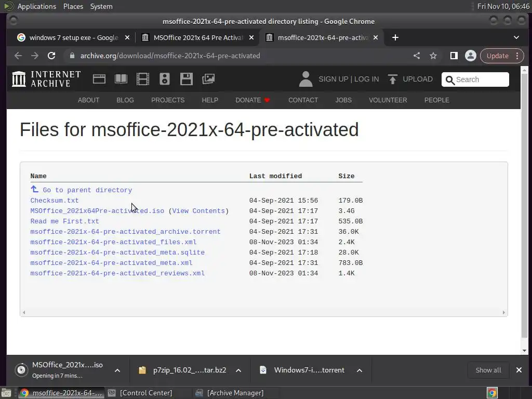Reload the page with Chrome's refresh icon
This screenshot has height=399, width=532.
click(x=51, y=56)
